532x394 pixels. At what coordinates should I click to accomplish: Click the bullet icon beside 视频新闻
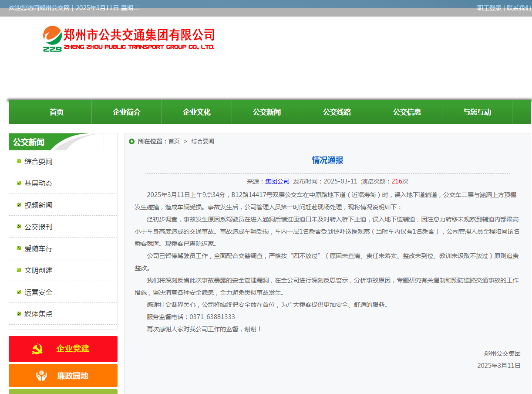tap(19, 205)
